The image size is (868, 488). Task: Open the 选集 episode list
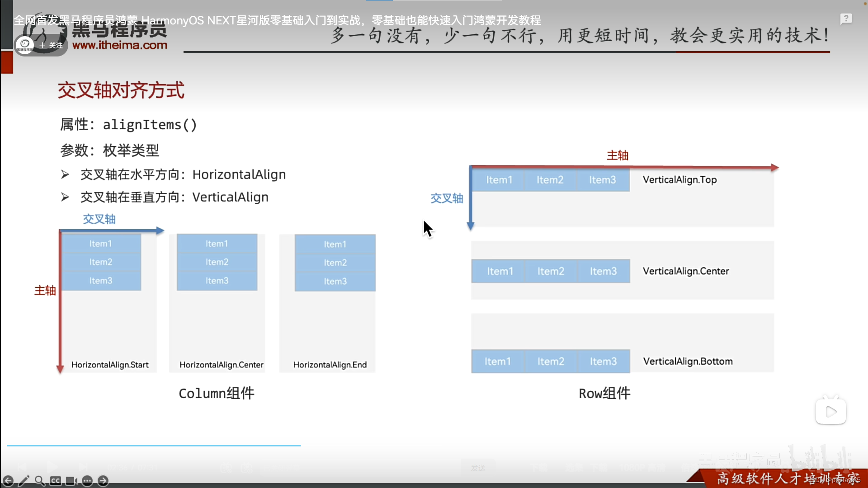click(575, 468)
